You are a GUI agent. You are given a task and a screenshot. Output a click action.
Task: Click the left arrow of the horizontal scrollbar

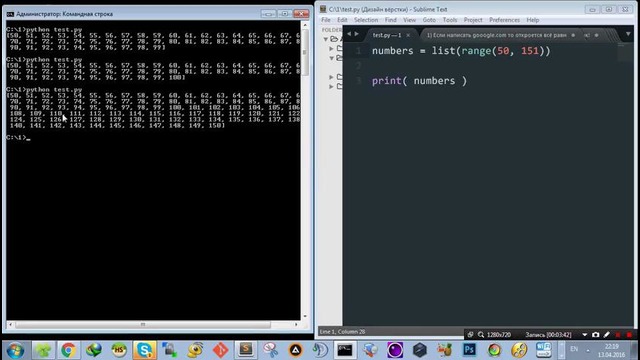[x=11, y=324]
